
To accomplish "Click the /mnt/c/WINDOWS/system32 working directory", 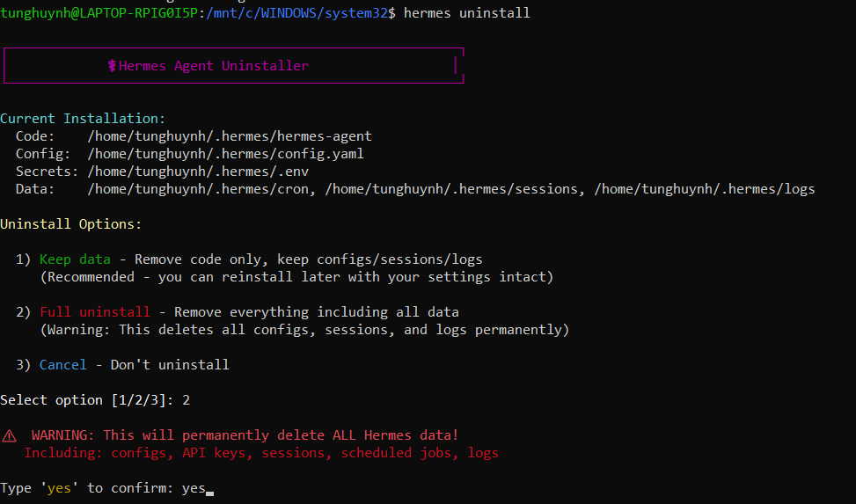I will pos(296,13).
